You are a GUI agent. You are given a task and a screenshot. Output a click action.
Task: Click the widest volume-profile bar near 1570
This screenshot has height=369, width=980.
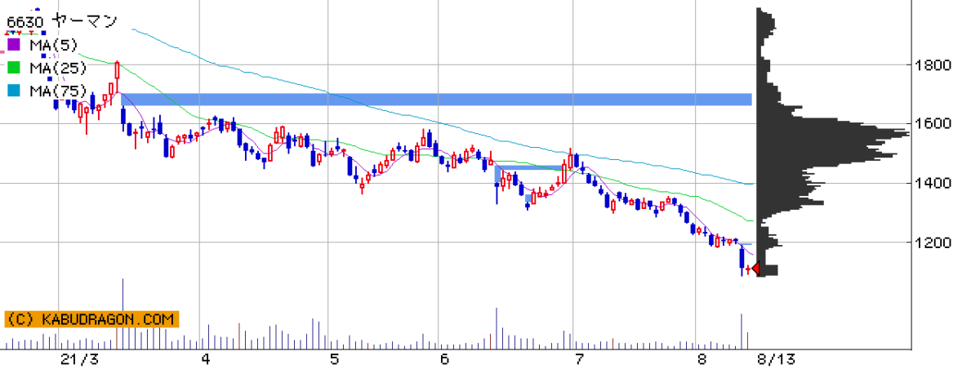pyautogui.click(x=833, y=134)
